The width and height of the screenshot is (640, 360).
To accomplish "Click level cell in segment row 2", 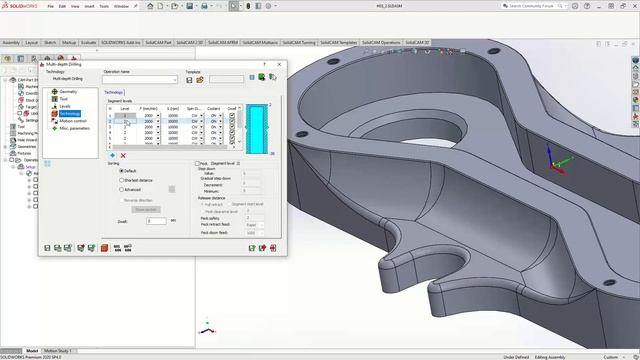I will pos(125,121).
